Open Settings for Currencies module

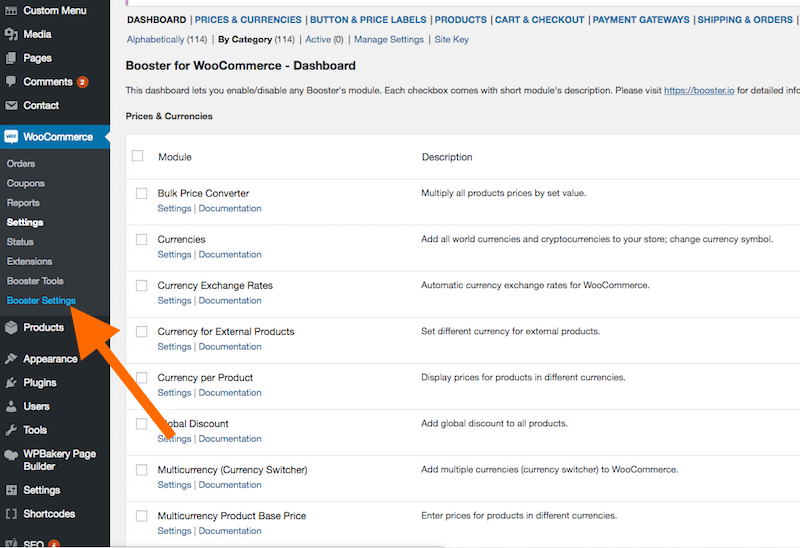coord(174,254)
